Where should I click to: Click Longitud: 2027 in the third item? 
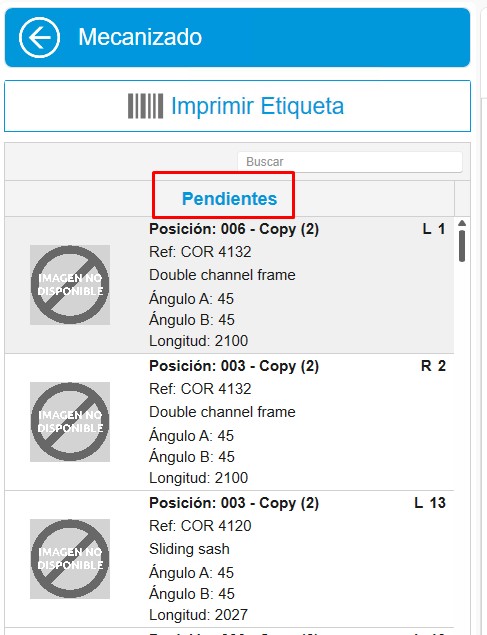[x=198, y=615]
